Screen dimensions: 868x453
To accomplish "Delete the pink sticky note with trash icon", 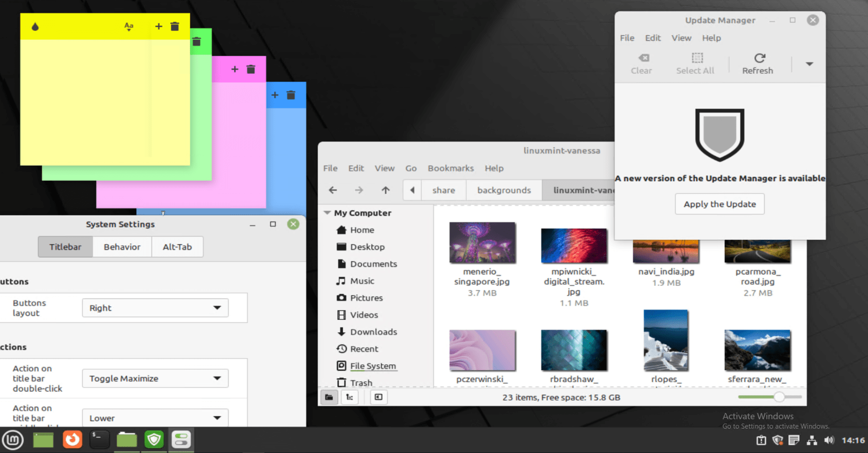I will [x=251, y=69].
